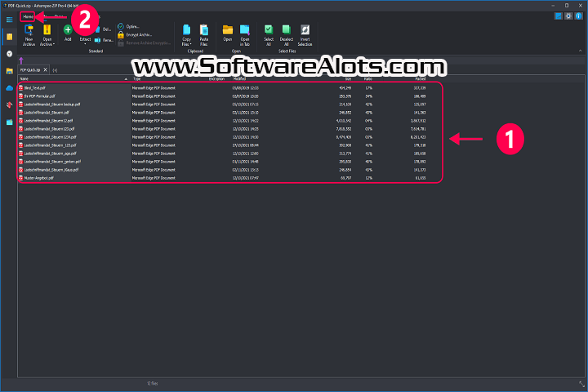Image resolution: width=588 pixels, height=392 pixels.
Task: Click modified date 05/08/2019 12:33
Action: [x=245, y=87]
